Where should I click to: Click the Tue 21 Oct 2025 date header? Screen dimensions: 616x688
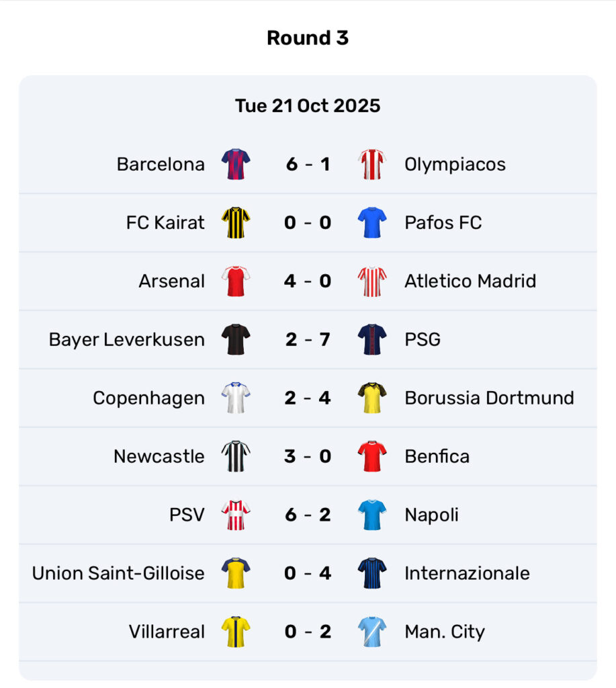click(x=308, y=106)
